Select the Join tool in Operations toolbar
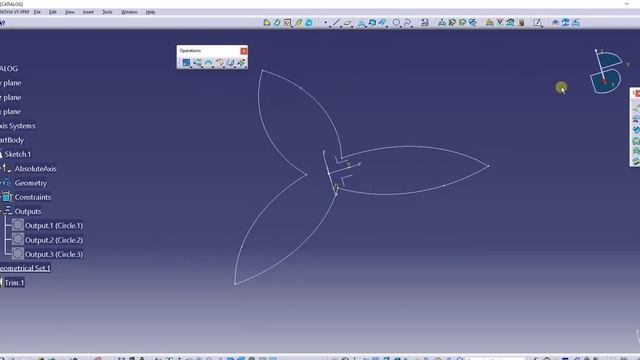This screenshot has width=640, height=360. (x=186, y=62)
